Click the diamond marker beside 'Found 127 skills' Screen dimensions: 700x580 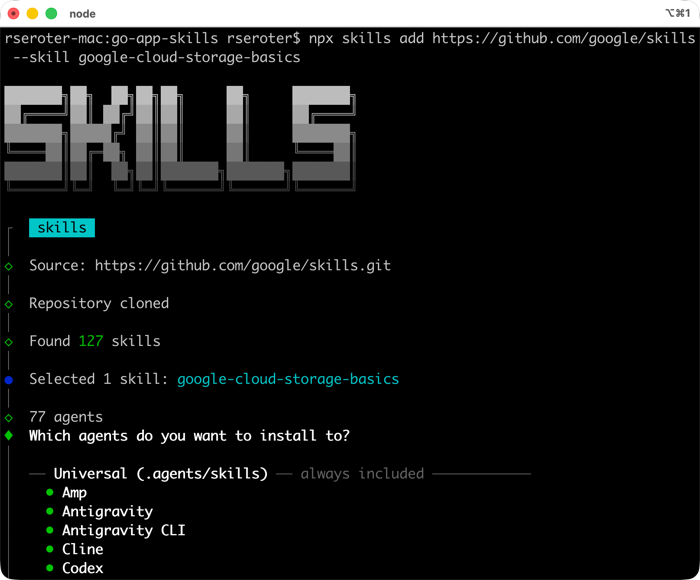[8, 342]
